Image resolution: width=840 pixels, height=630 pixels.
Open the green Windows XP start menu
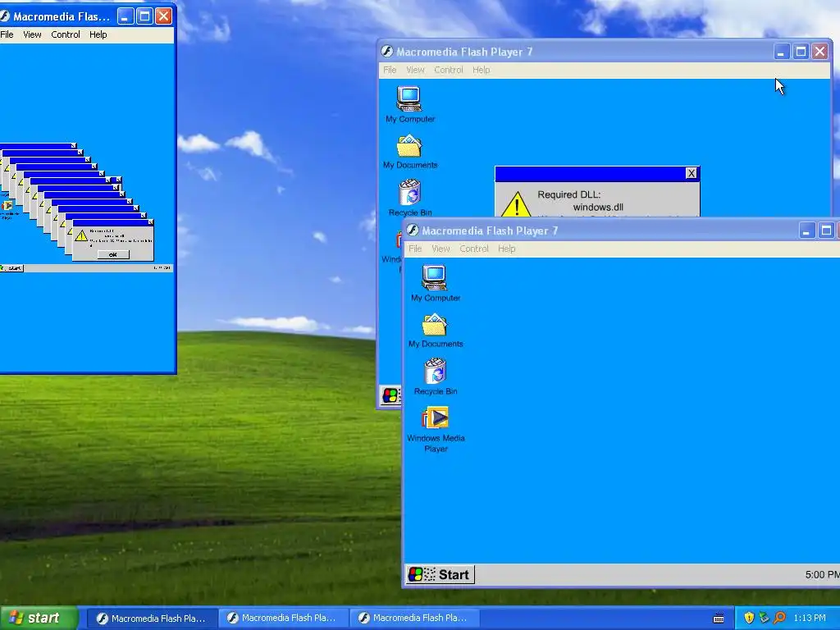pyautogui.click(x=39, y=619)
